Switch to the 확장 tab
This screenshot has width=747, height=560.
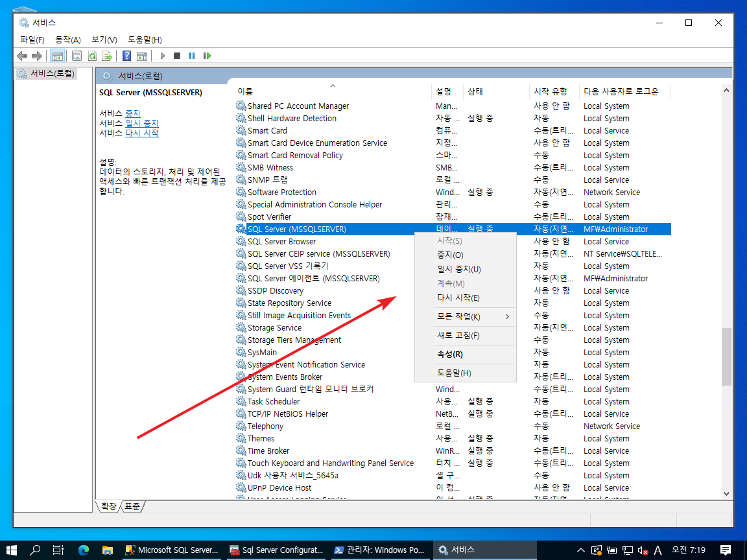click(109, 506)
